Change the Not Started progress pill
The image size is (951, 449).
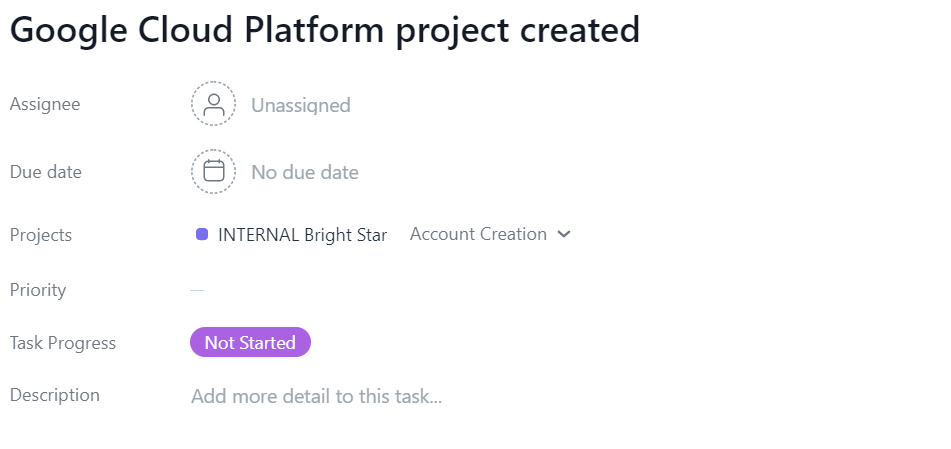pyautogui.click(x=250, y=343)
